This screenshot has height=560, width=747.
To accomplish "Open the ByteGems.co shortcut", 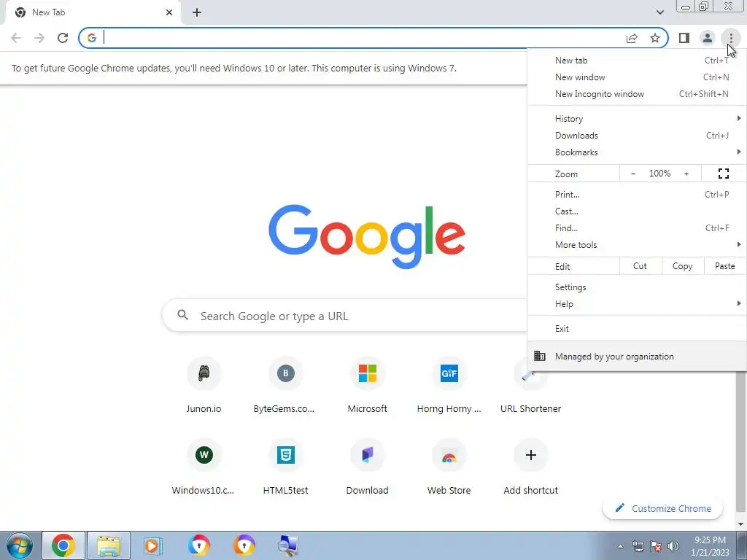I will [x=285, y=386].
